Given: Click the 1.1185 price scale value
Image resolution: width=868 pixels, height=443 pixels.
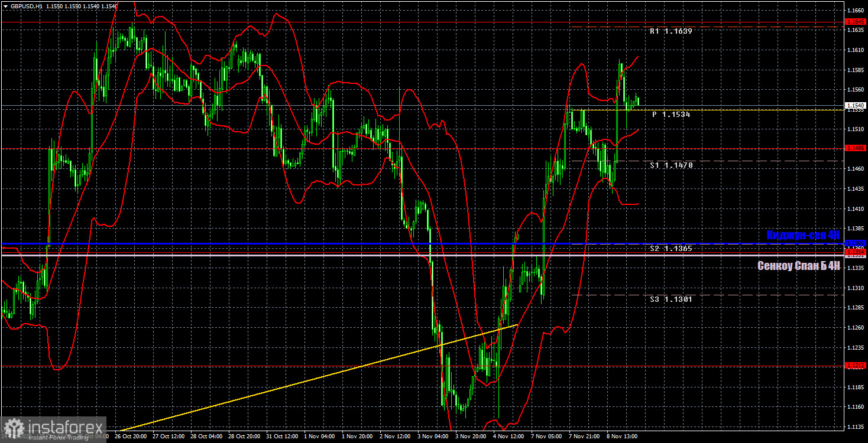Looking at the screenshot, I should click(856, 387).
